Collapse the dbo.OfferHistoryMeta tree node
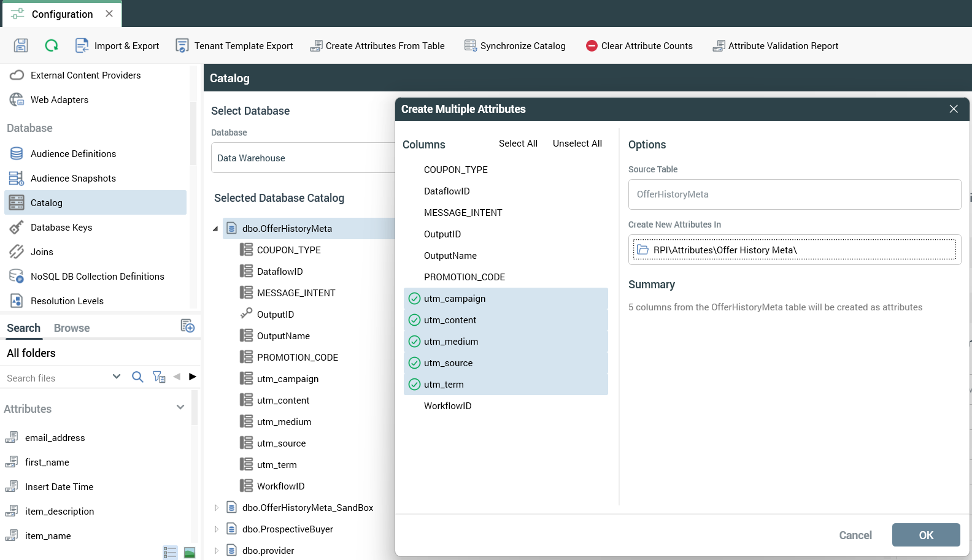 [x=215, y=229]
